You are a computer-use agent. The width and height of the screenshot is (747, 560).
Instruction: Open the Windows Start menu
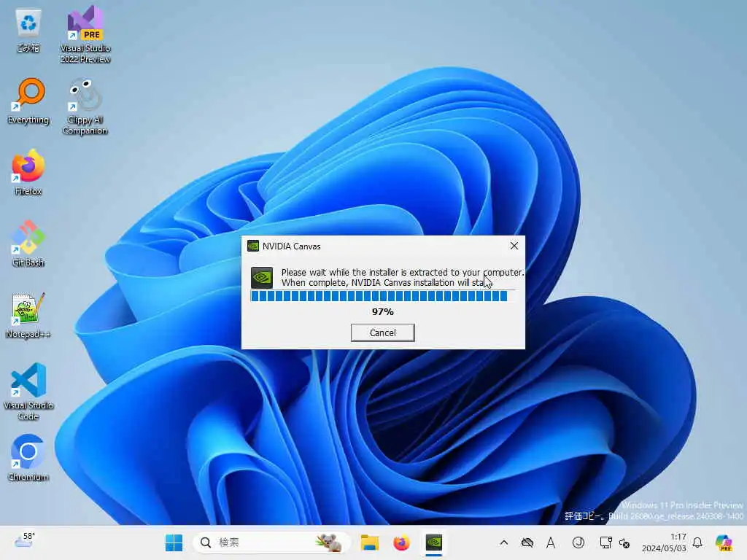coord(174,542)
